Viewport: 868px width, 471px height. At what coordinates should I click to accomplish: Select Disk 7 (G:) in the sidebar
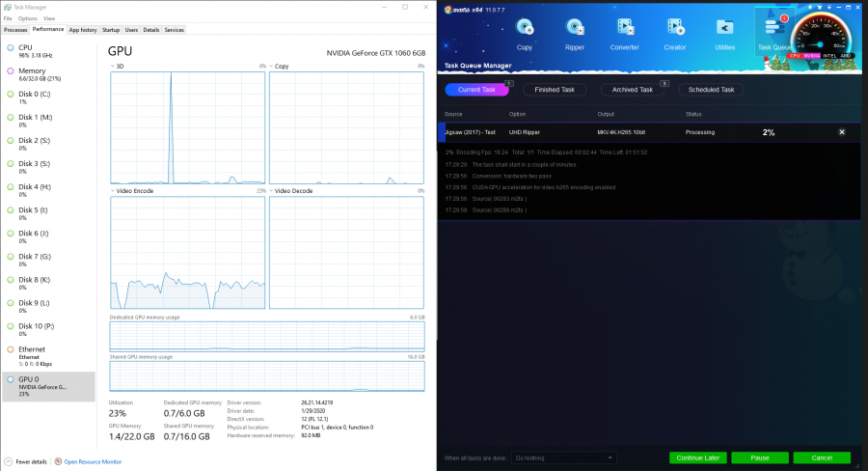click(49, 261)
